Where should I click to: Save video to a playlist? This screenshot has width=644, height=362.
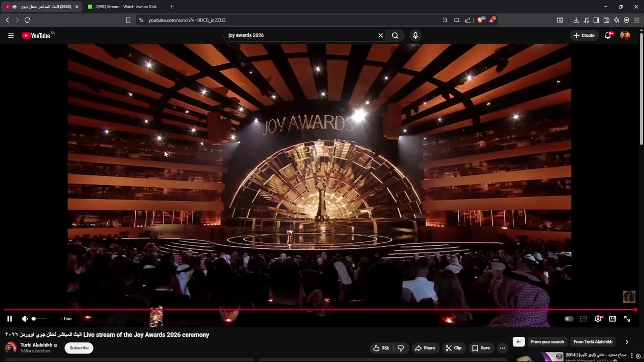coord(480,348)
